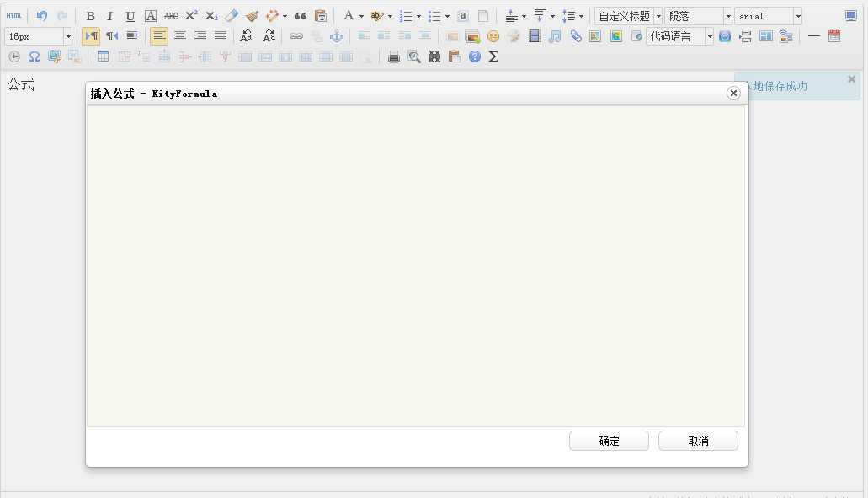This screenshot has height=498, width=868.
Task: Print the document
Action: point(394,56)
